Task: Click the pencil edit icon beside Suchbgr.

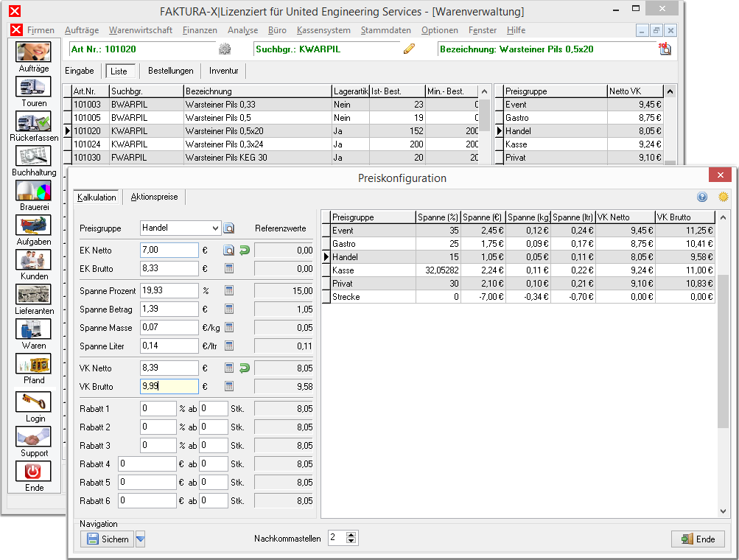Action: [409, 49]
